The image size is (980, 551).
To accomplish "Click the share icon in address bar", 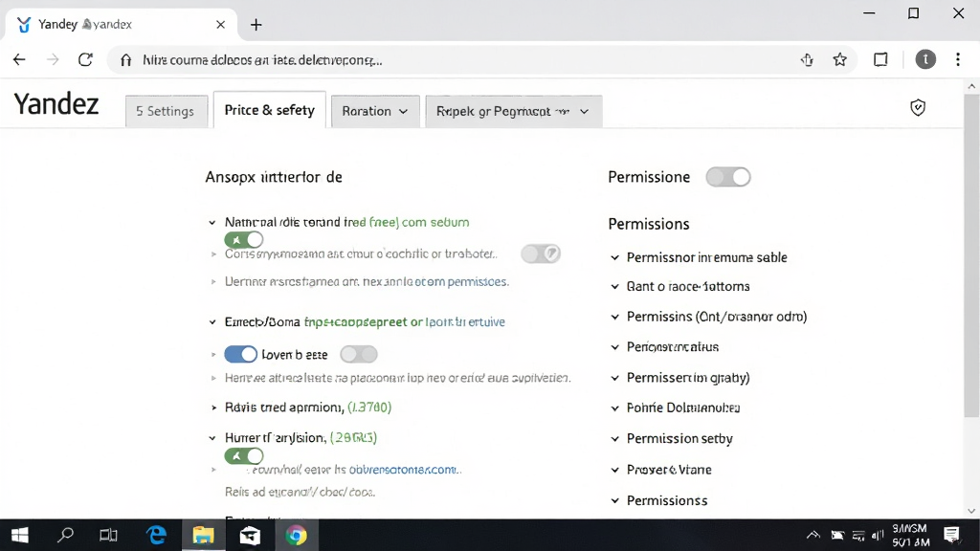I will point(807,59).
